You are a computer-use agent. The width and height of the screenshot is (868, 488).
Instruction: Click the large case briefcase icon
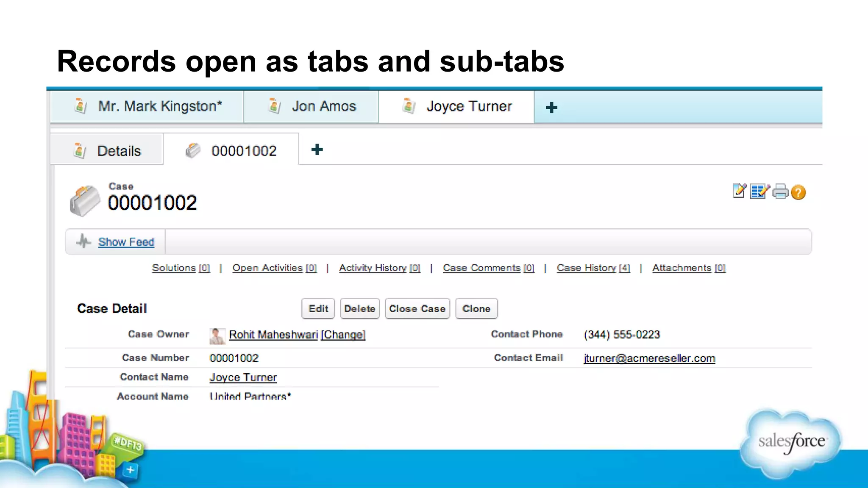click(x=85, y=201)
